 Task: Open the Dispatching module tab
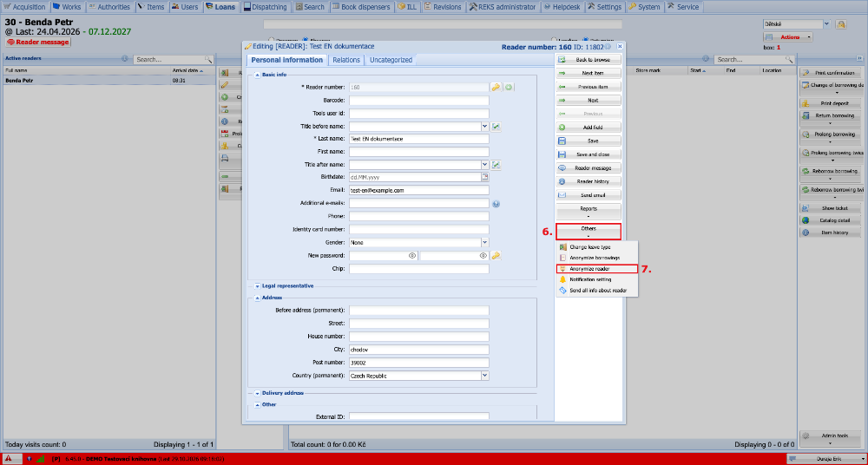pos(266,7)
